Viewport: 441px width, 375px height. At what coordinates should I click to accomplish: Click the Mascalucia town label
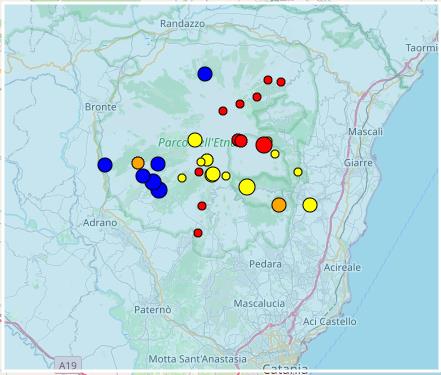tap(259, 303)
